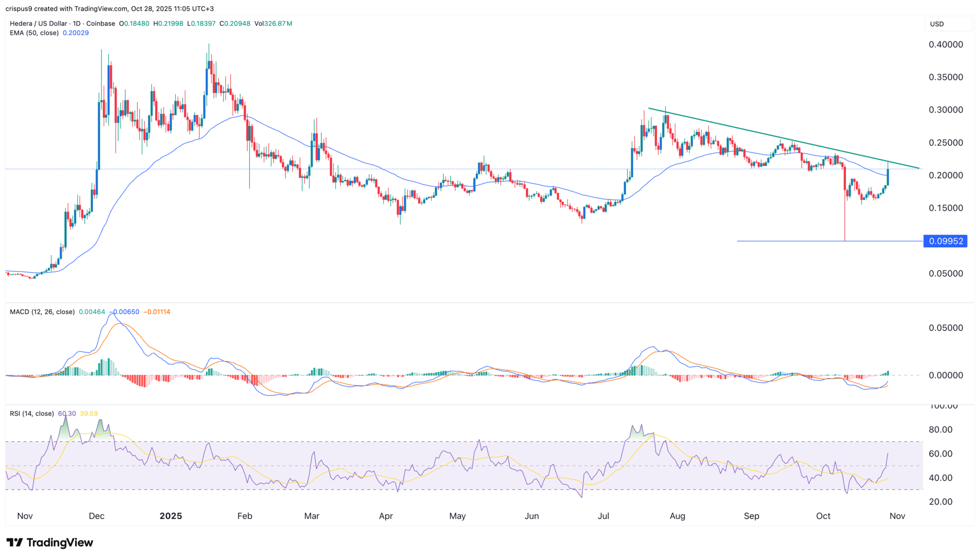Image resolution: width=980 pixels, height=559 pixels.
Task: Click the 0.09952 price label
Action: (946, 241)
